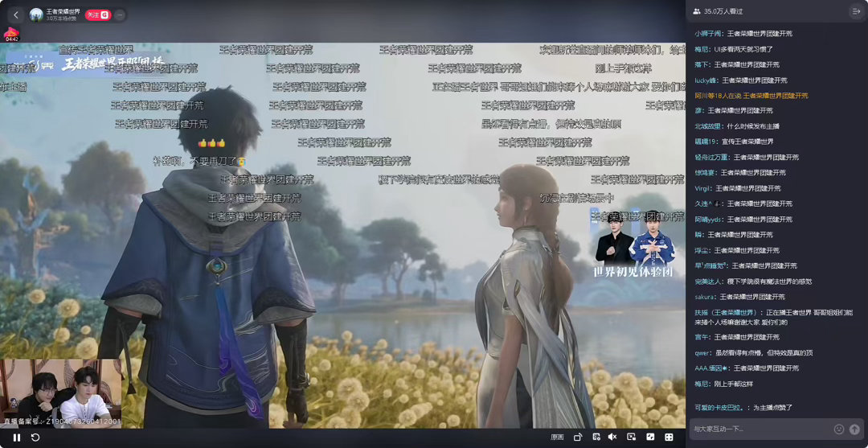Image resolution: width=868 pixels, height=448 pixels.
Task: Click the 35.0万人看过 viewers count
Action: [723, 11]
